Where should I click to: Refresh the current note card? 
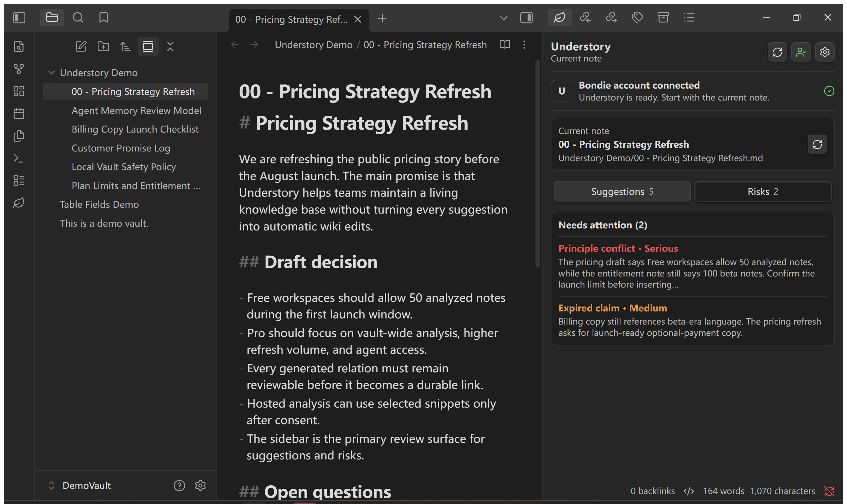pyautogui.click(x=817, y=144)
